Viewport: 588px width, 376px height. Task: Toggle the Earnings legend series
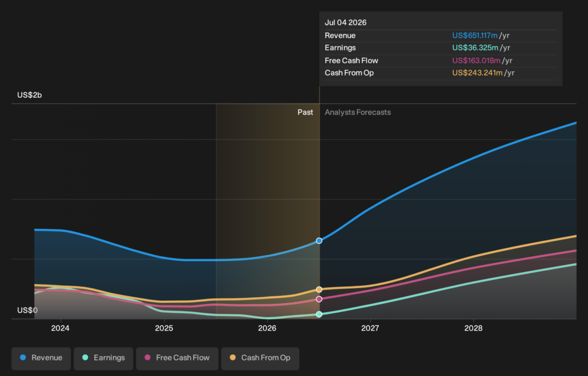[x=103, y=358]
